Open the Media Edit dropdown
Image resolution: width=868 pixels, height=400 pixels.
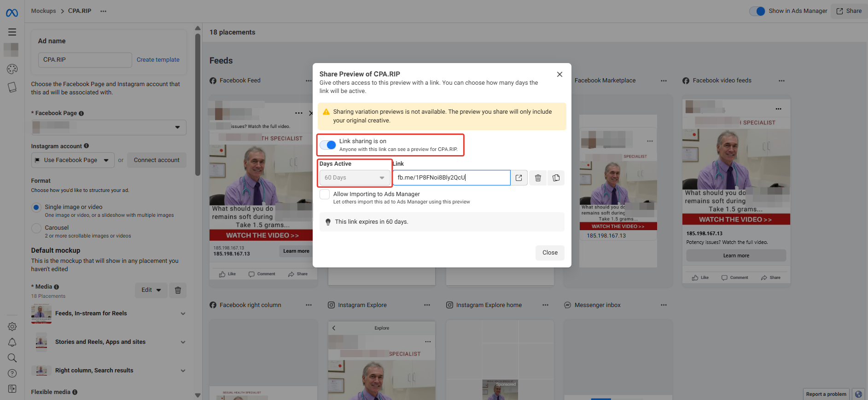point(151,290)
